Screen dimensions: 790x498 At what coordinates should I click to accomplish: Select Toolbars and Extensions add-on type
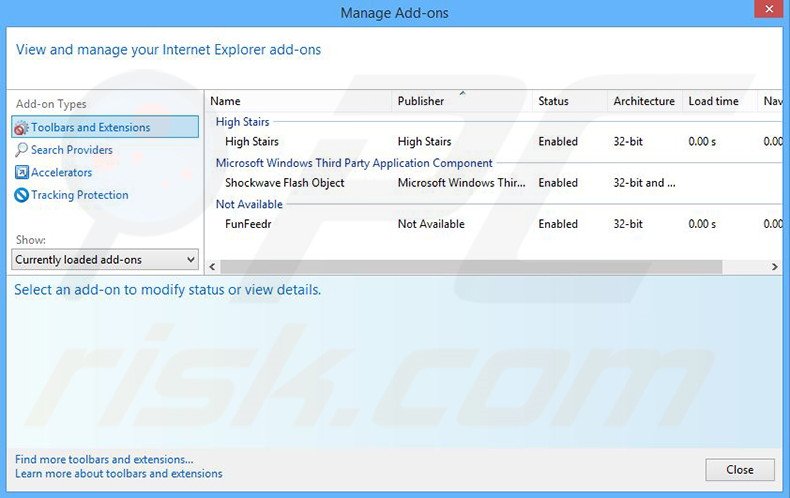pyautogui.click(x=105, y=127)
